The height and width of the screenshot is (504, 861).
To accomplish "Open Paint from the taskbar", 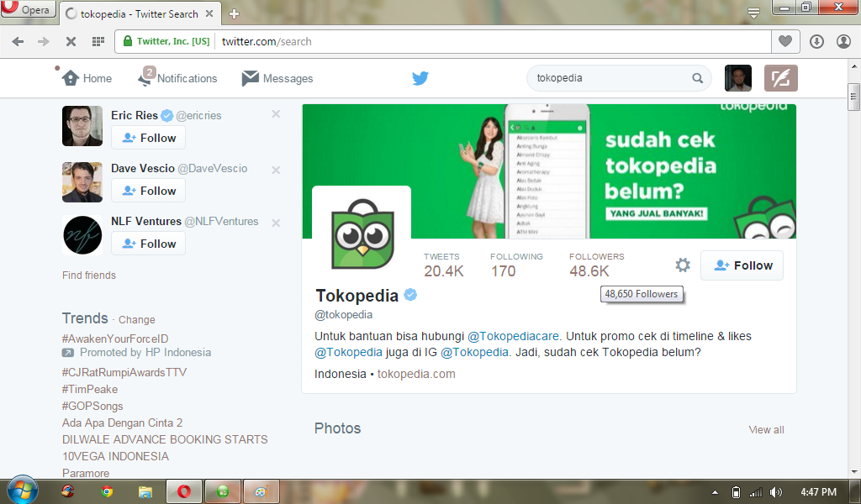I will pyautogui.click(x=261, y=491).
